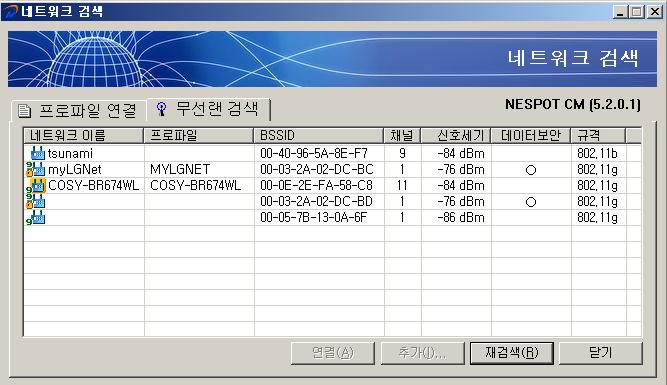Click channel 9 in the tsunami row
The image size is (667, 385).
pyautogui.click(x=402, y=153)
